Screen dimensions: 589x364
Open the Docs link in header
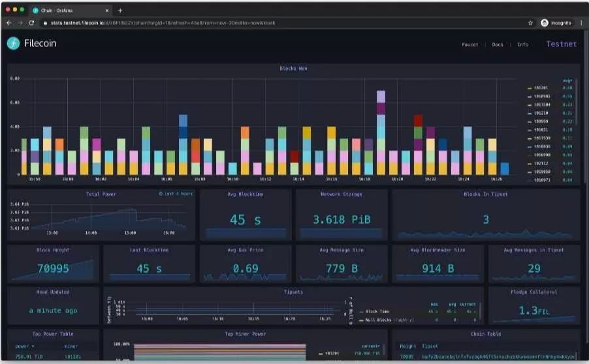(x=498, y=44)
